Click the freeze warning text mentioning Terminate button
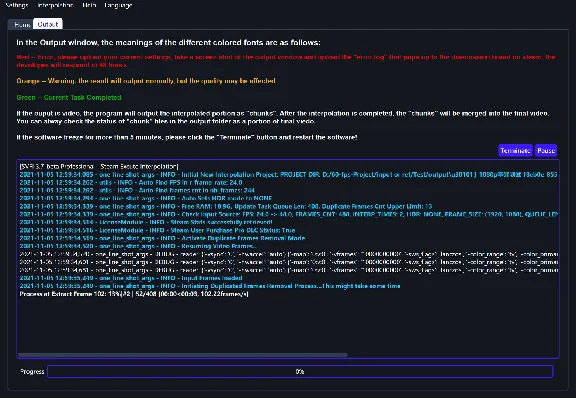 tap(187, 137)
